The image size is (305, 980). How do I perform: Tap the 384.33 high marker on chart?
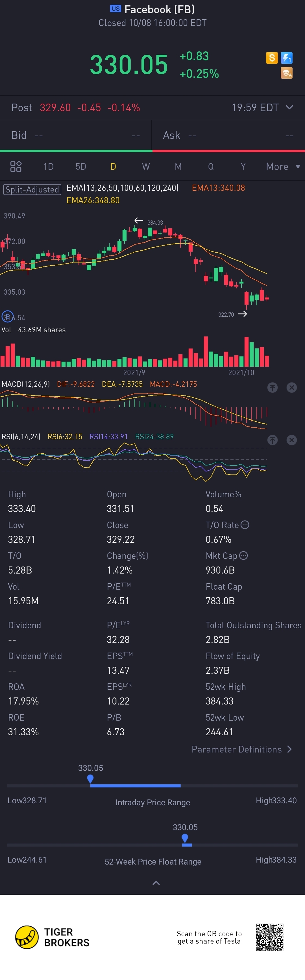click(x=155, y=222)
